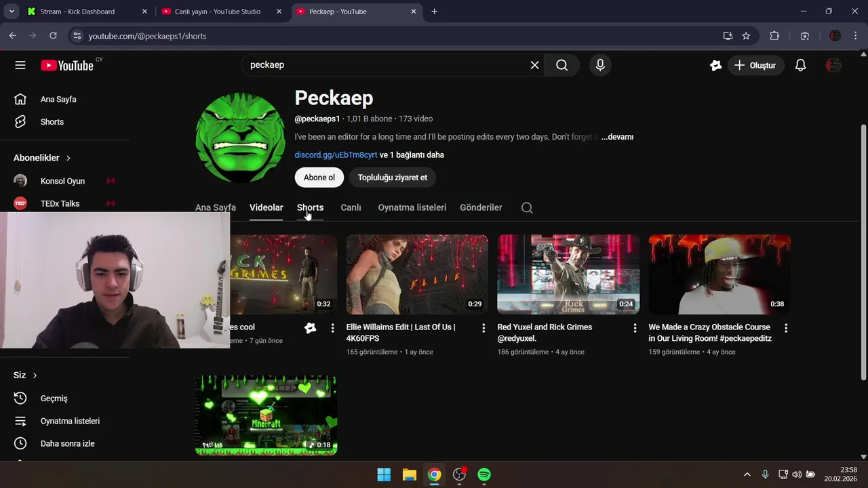Open Chrome profile avatar in toolbar
Image resolution: width=868 pixels, height=488 pixels.
[x=835, y=36]
